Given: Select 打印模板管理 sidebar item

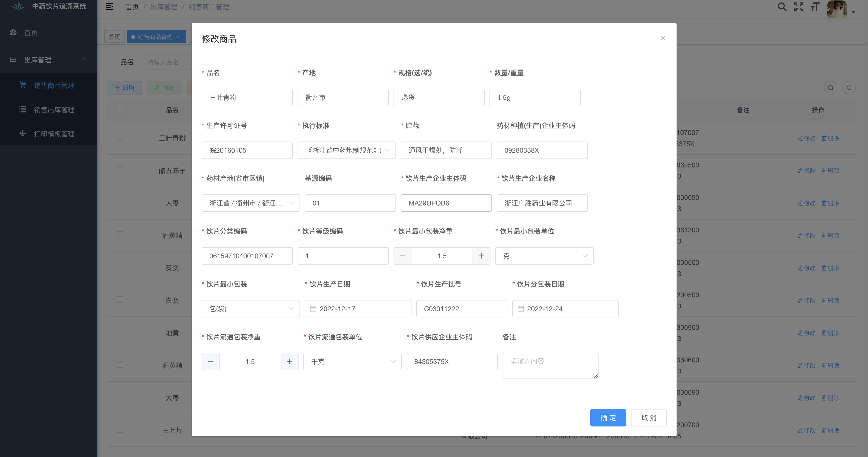Looking at the screenshot, I should tap(48, 134).
